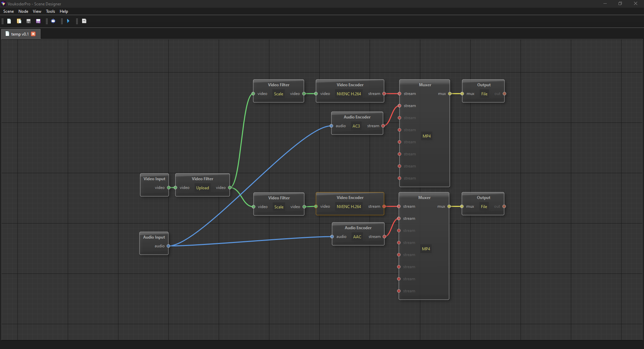Click the Upload video filter label
644x349 pixels.
point(202,188)
